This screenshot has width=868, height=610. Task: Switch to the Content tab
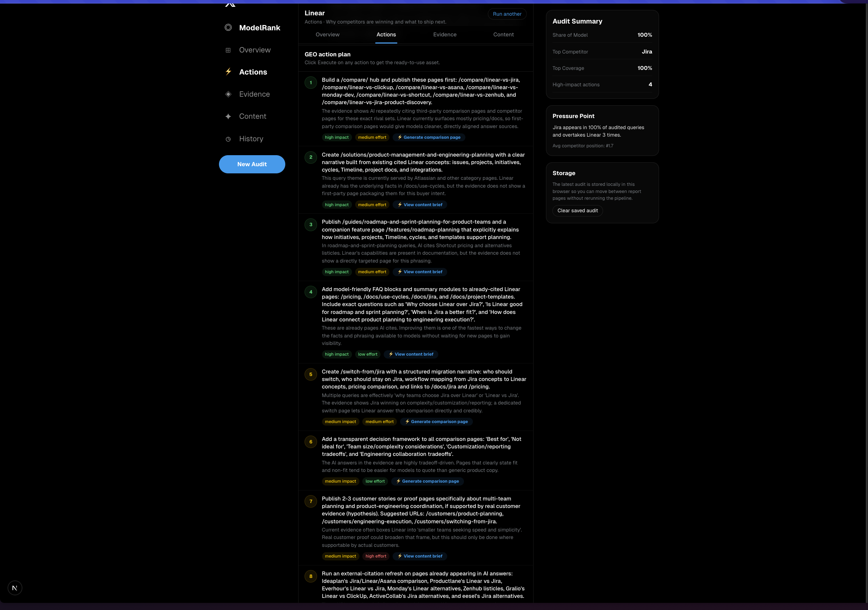click(x=503, y=34)
